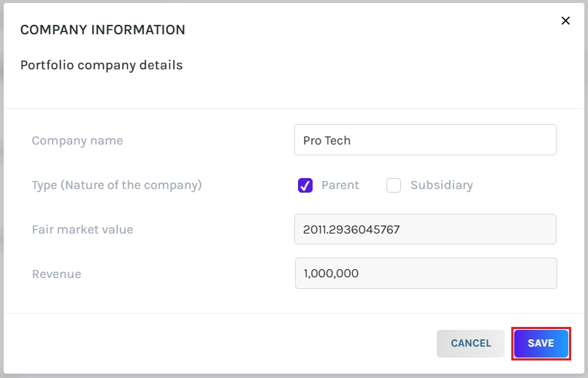This screenshot has height=378, width=588.
Task: Click the Subsidiary label text
Action: click(441, 185)
